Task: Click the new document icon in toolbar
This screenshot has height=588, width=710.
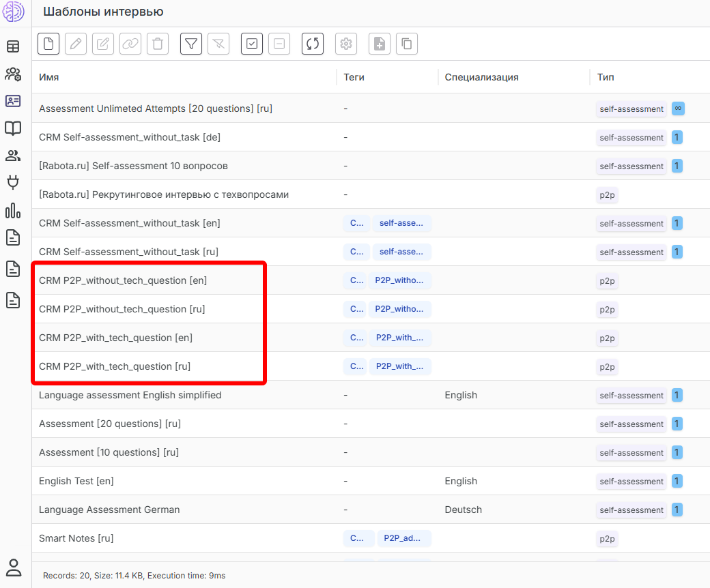Action: (x=48, y=44)
